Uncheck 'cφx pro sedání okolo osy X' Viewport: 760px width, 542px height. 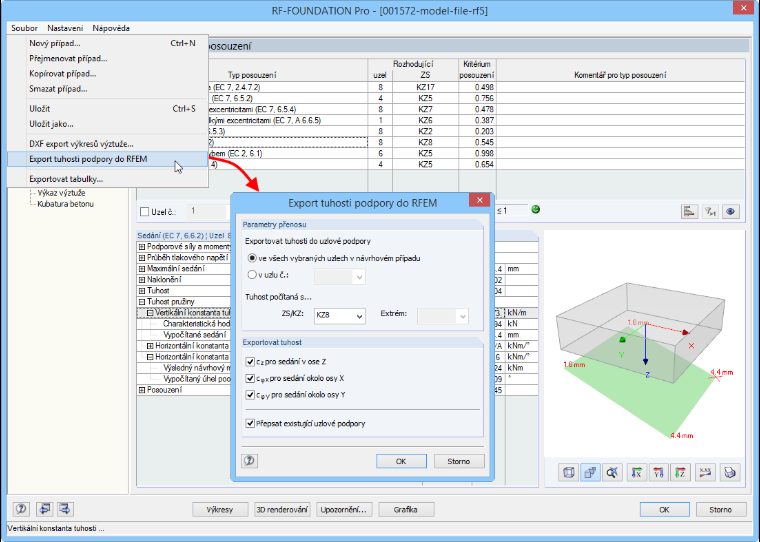[250, 378]
